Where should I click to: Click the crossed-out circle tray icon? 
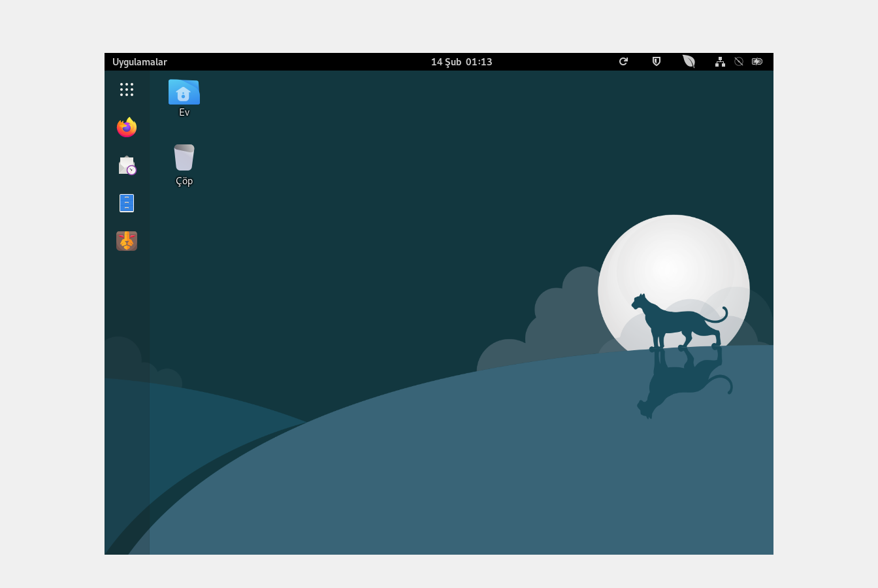[739, 61]
